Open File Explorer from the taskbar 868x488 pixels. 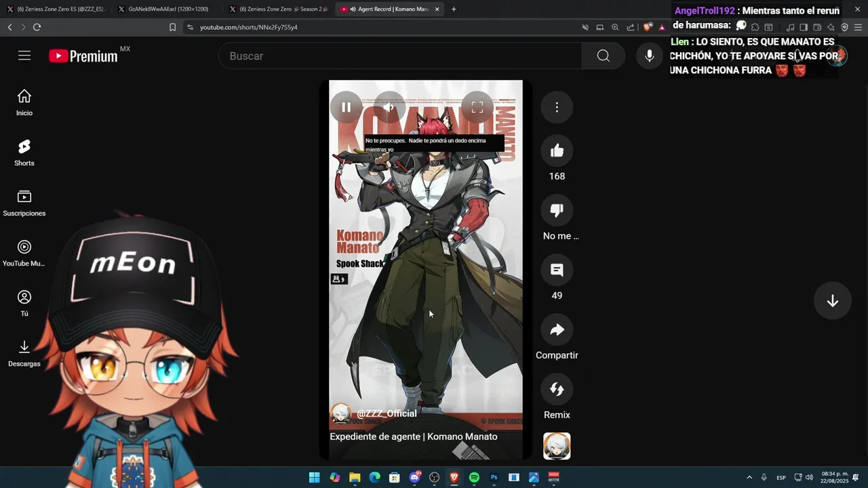355,478
